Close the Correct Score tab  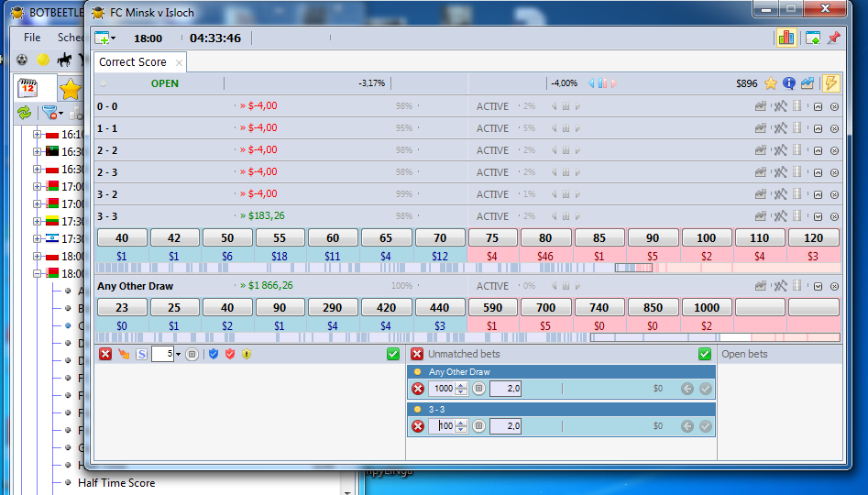(179, 62)
